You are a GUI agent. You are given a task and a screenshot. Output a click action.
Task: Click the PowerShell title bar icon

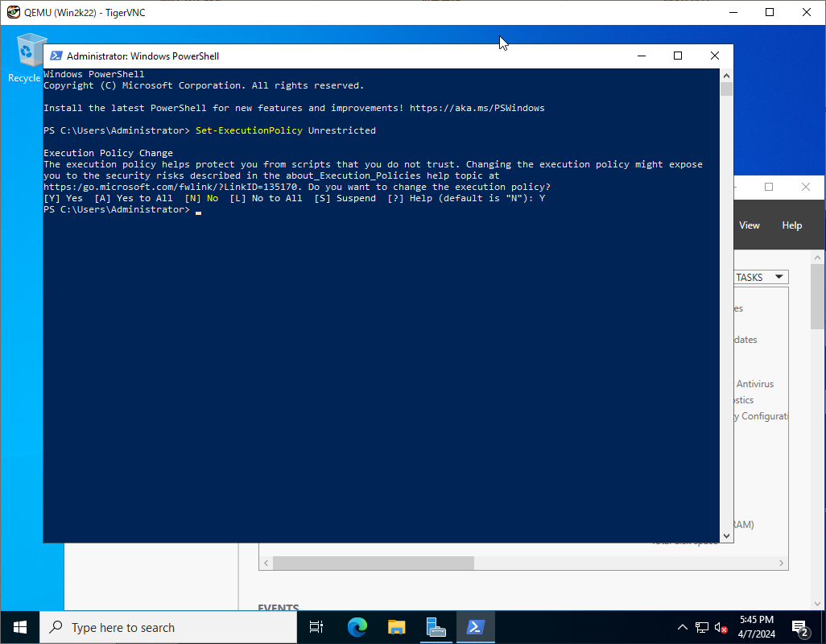(55, 56)
